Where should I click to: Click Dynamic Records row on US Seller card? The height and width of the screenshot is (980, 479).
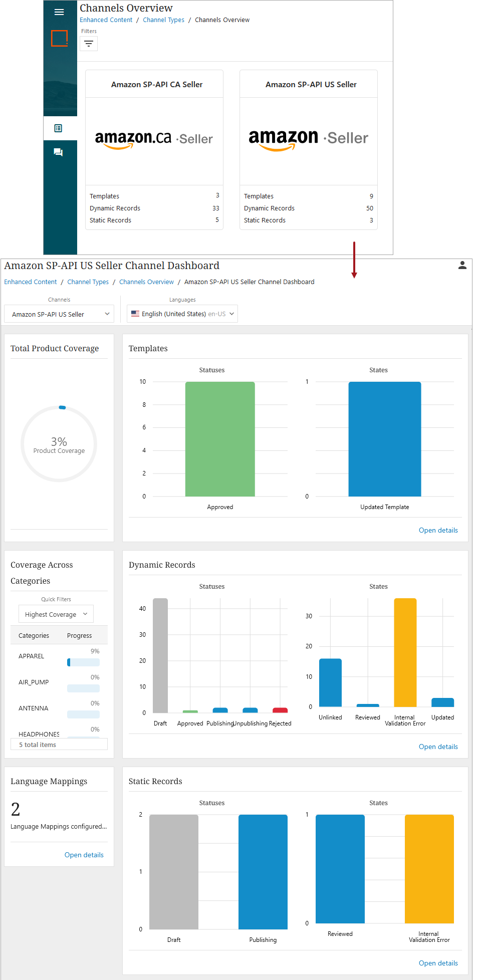coord(309,208)
